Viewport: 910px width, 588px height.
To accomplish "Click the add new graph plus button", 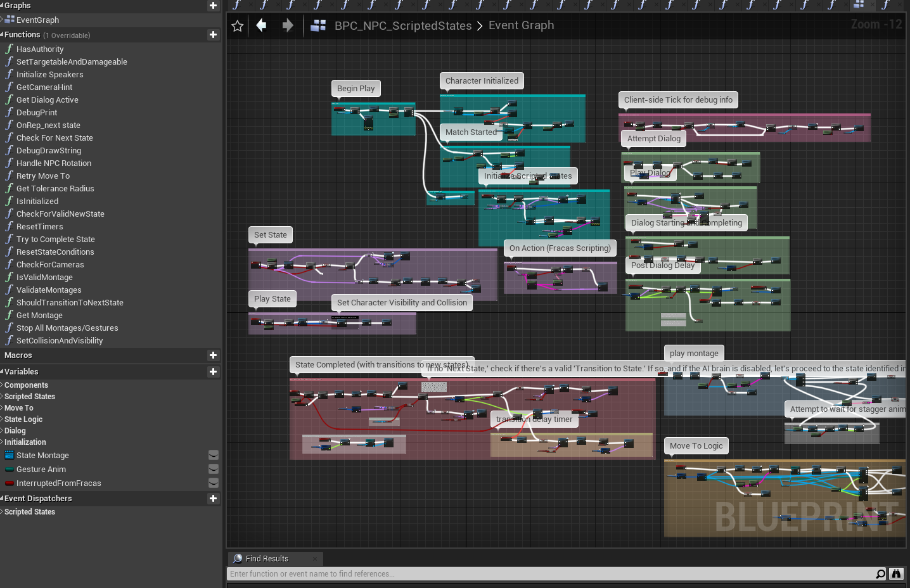I will (213, 6).
